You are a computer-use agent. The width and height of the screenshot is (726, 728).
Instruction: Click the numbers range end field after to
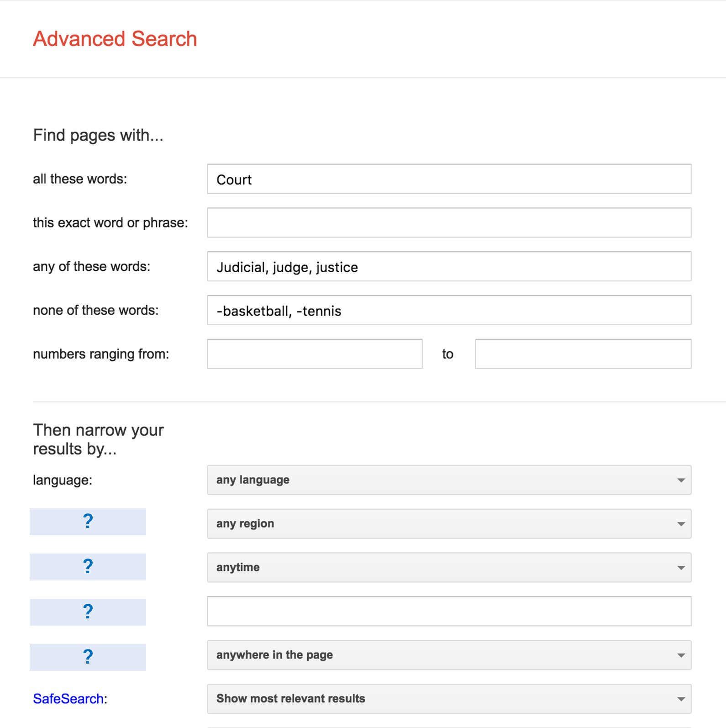tap(583, 354)
